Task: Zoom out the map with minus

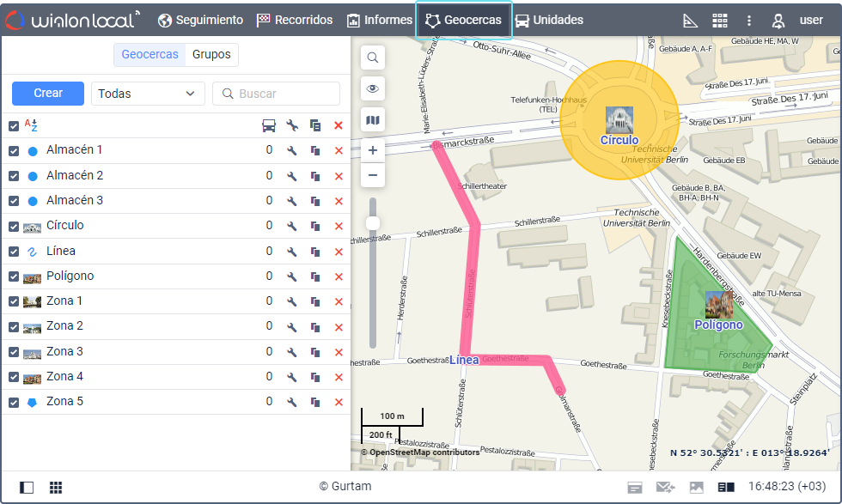Action: coord(373,175)
